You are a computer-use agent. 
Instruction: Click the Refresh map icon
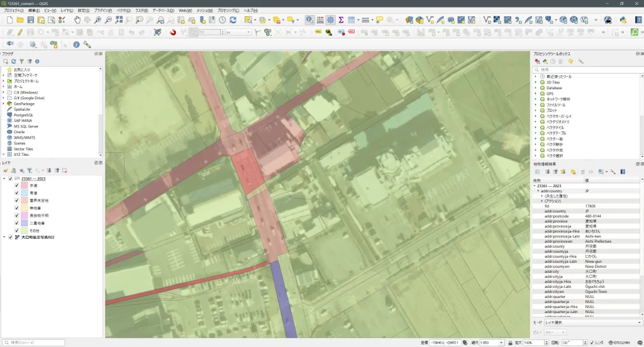pyautogui.click(x=233, y=20)
